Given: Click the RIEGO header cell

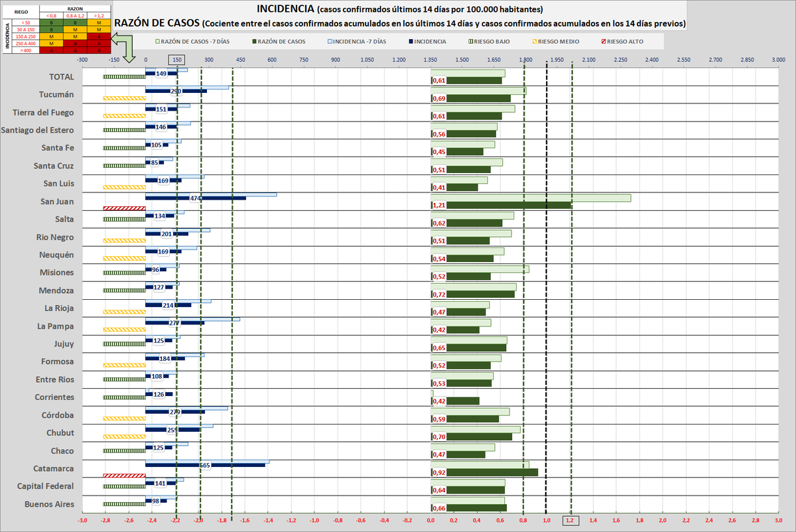Looking at the screenshot, I should coord(21,12).
